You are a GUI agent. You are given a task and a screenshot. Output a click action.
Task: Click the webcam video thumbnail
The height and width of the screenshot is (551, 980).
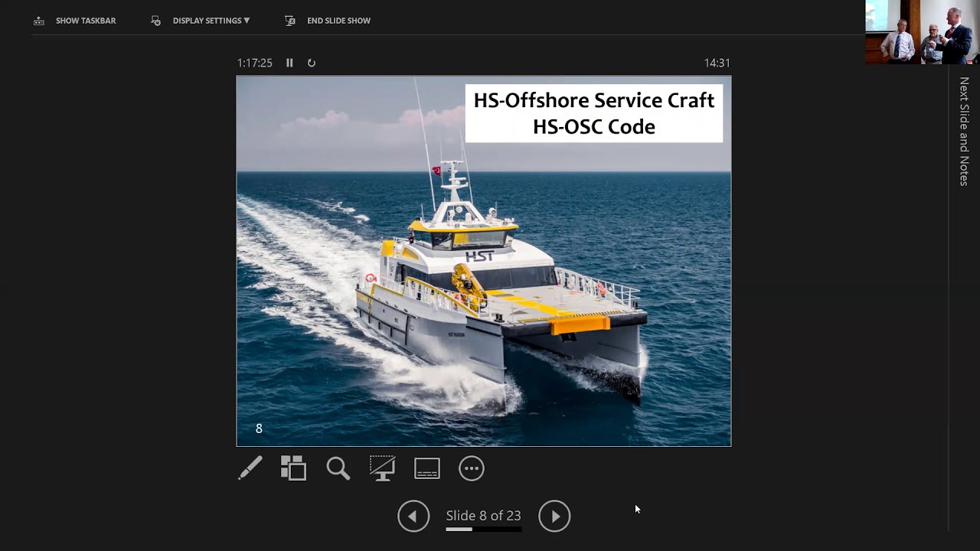(x=923, y=32)
